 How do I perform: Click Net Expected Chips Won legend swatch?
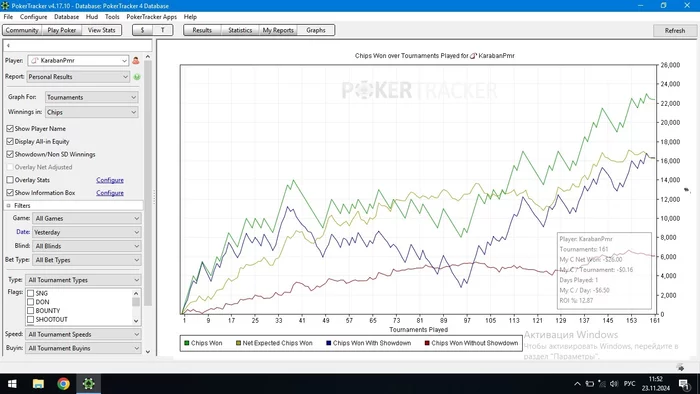[238, 343]
